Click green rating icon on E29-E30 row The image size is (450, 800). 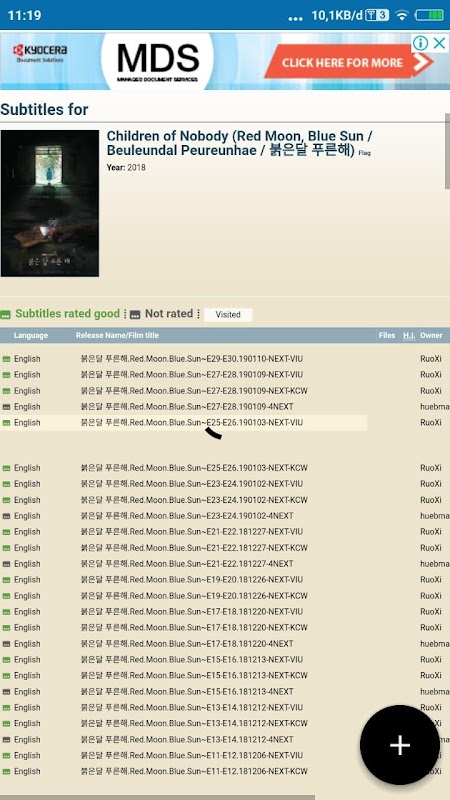6,359
